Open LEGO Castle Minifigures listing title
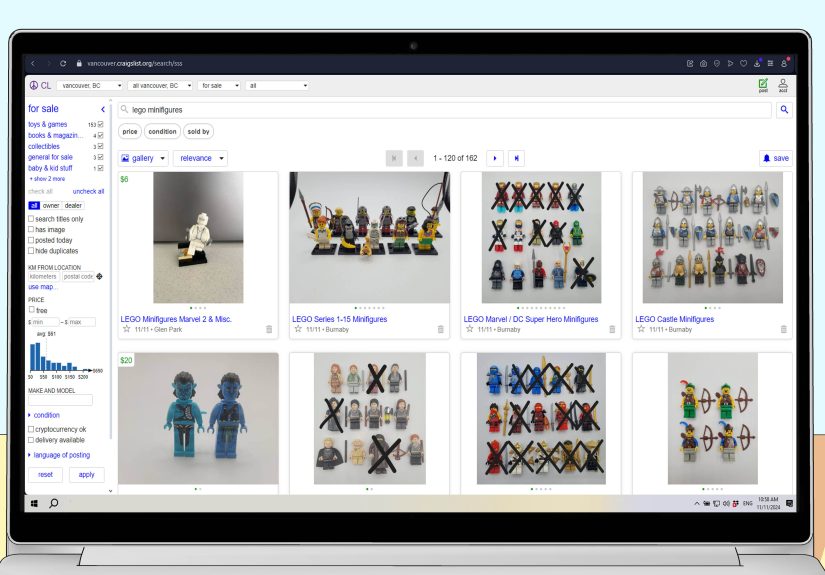 [x=675, y=319]
